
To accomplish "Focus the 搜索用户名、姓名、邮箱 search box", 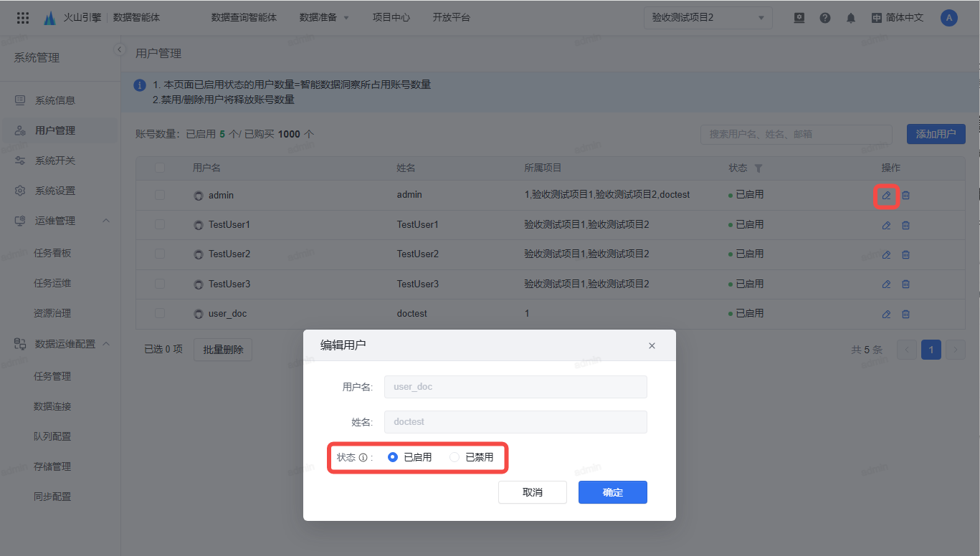I will pyautogui.click(x=796, y=134).
